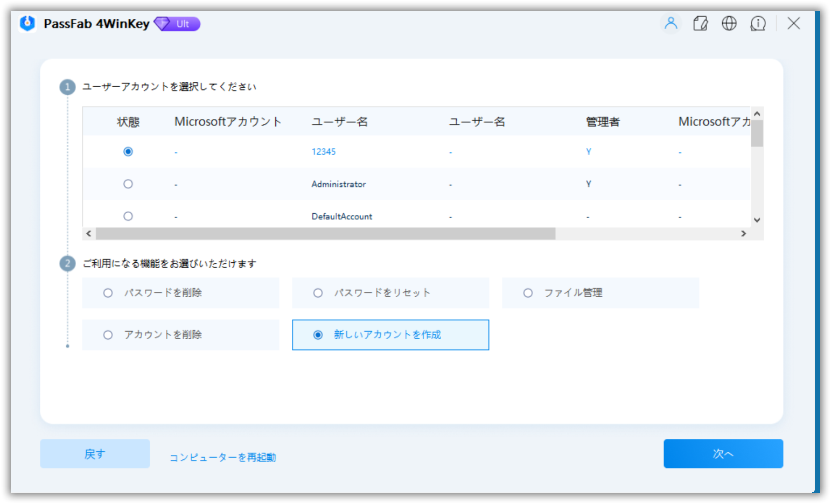Click the down arrow on vertical scrollbar

click(757, 220)
